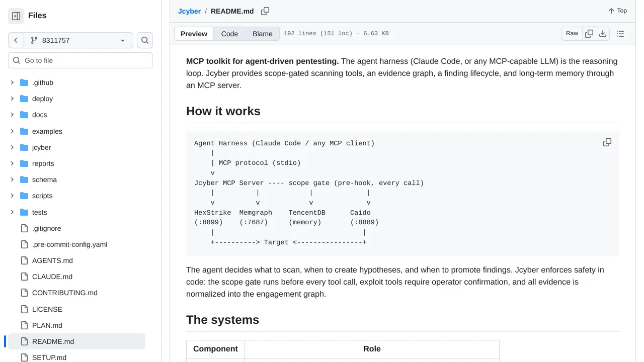
Task: Open the Raw file view
Action: tap(572, 34)
